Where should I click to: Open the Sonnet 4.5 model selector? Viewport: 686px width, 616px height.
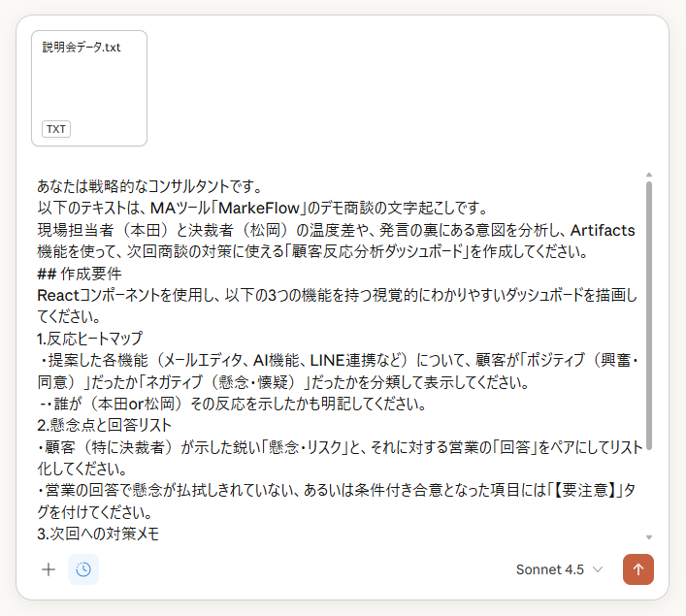560,569
